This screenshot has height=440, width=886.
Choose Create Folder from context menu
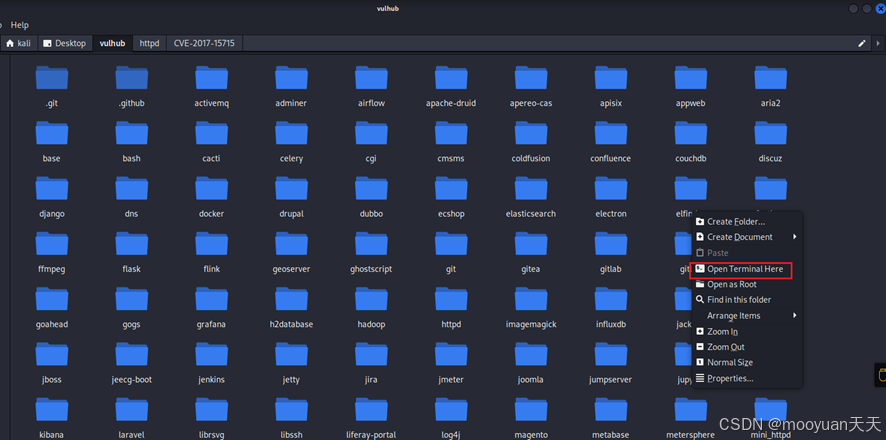tap(746, 222)
